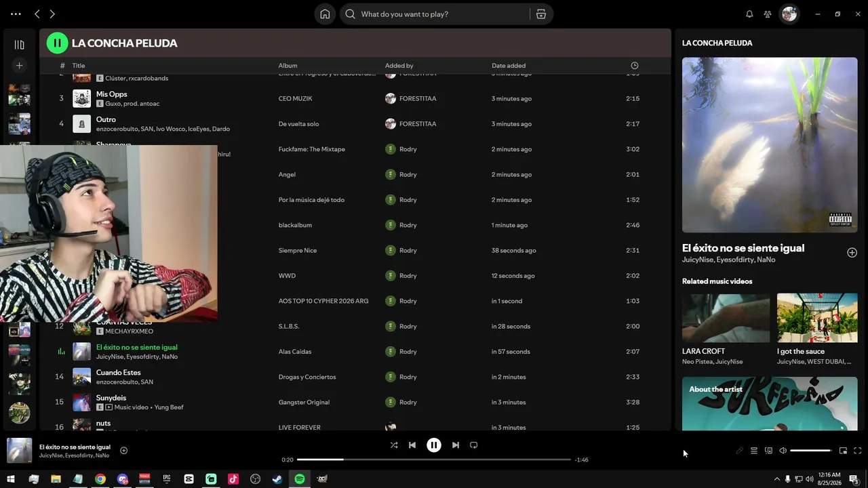The width and height of the screenshot is (868, 488).
Task: Select the track Sunydeis
Action: coord(111,398)
